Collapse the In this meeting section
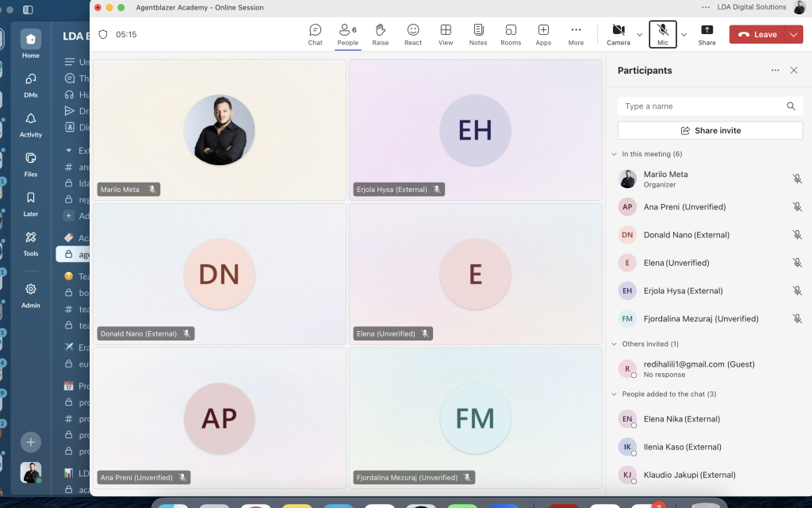 (x=614, y=154)
